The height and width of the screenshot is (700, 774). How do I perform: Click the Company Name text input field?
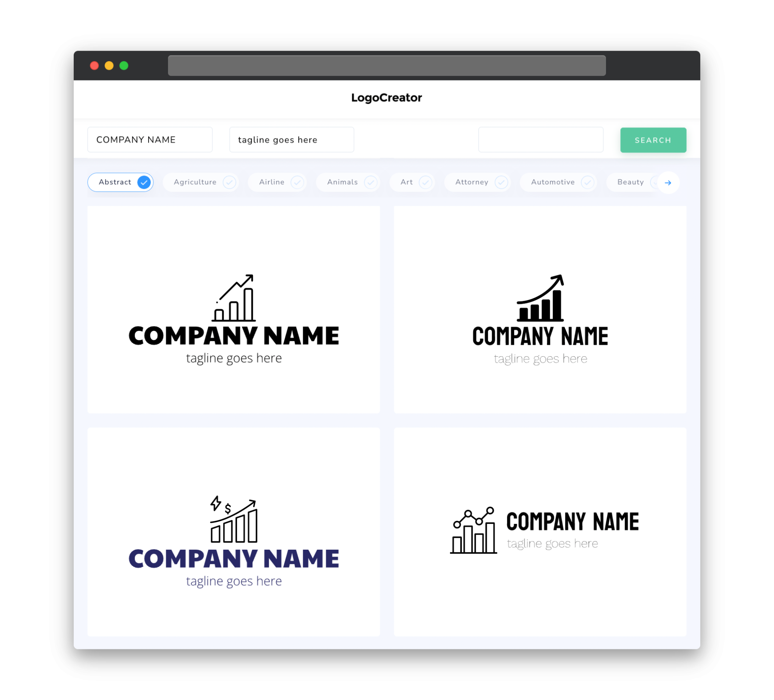(x=151, y=139)
